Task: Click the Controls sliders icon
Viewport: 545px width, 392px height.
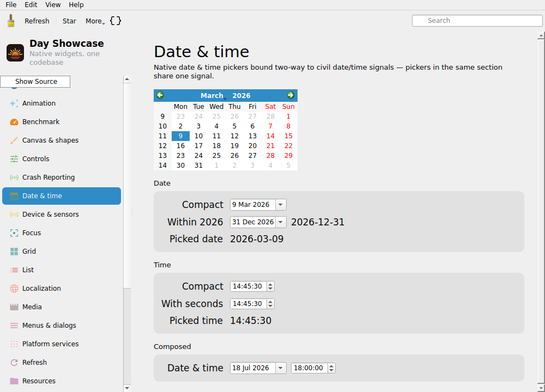Action: (x=14, y=158)
